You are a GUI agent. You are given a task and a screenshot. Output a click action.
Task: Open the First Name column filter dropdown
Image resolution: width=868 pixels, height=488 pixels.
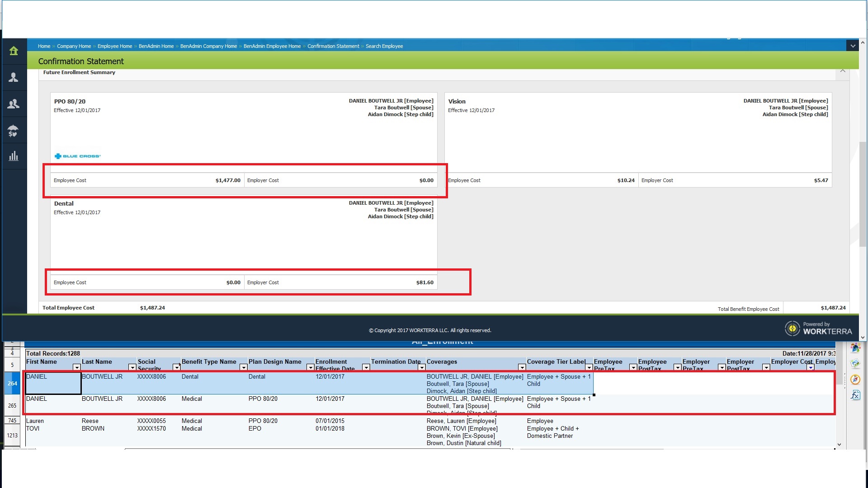(76, 367)
